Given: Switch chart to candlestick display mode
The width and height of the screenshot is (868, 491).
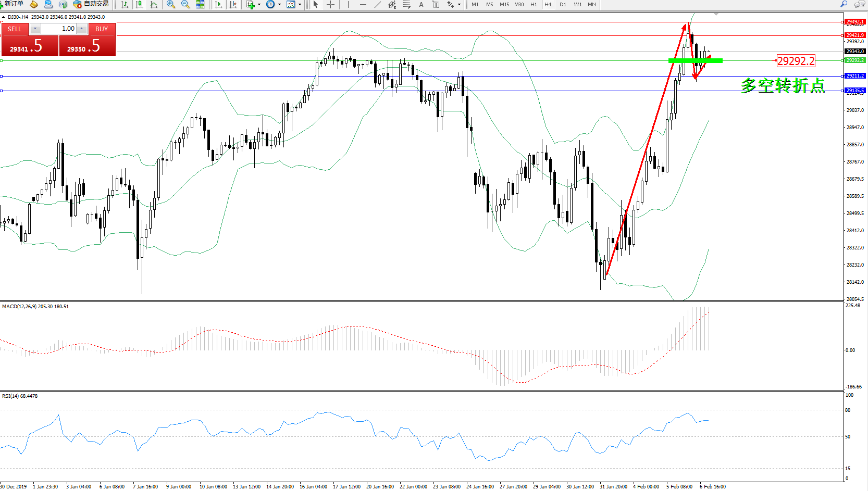Looking at the screenshot, I should [139, 5].
